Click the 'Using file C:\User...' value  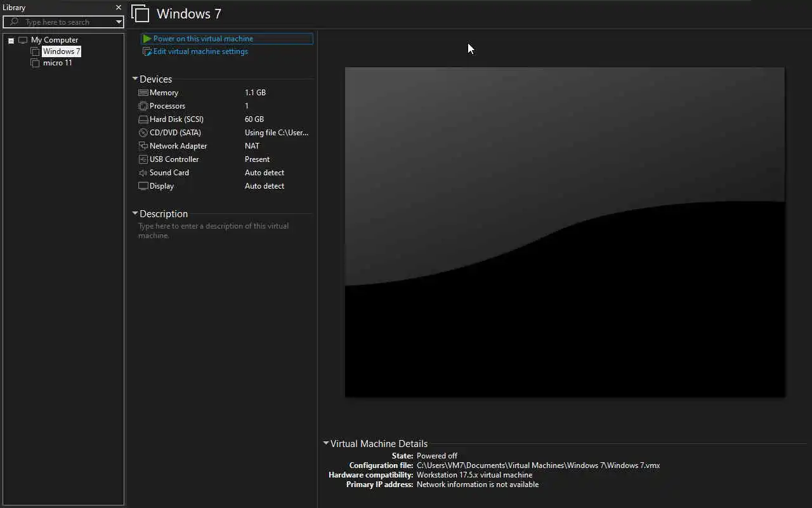click(277, 133)
